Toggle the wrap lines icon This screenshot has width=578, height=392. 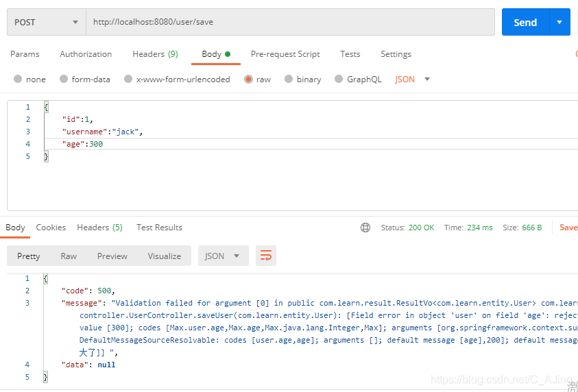[x=266, y=256]
